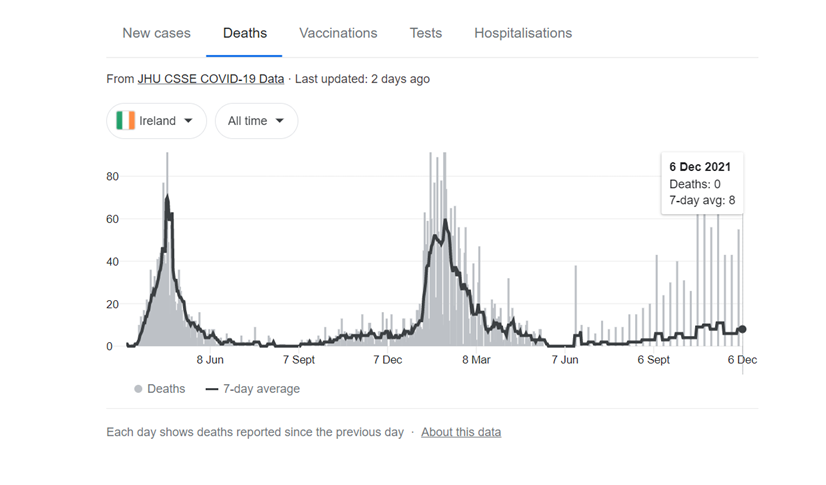The height and width of the screenshot is (485, 826).
Task: Click the 8 Mar x-axis label
Action: click(475, 360)
